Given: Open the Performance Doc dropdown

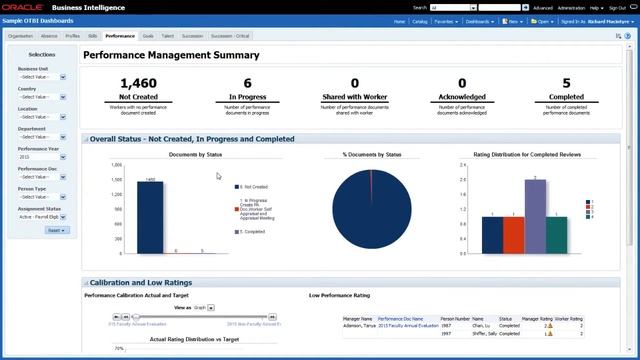Looking at the screenshot, I should (63, 177).
